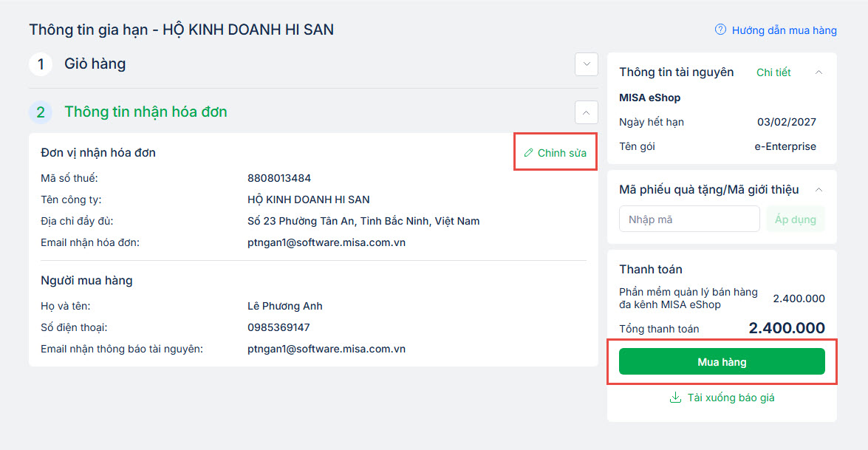Select the Thông tin nhận hóa đơn heading

point(146,112)
